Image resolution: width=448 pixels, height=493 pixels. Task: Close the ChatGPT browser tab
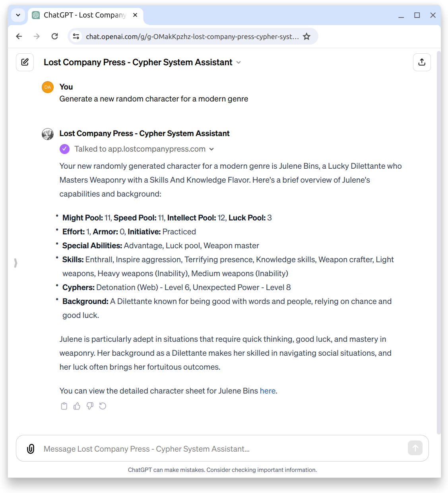click(x=135, y=15)
